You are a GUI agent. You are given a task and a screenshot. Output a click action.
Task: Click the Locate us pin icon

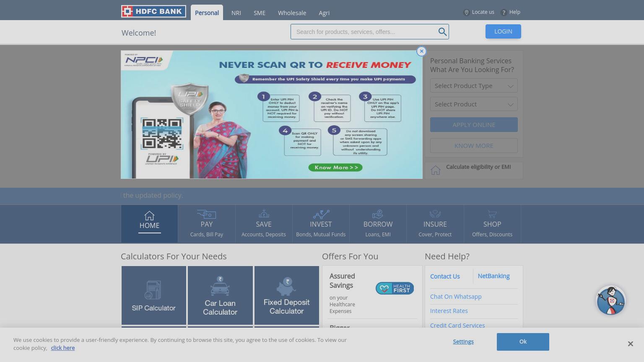pyautogui.click(x=466, y=13)
